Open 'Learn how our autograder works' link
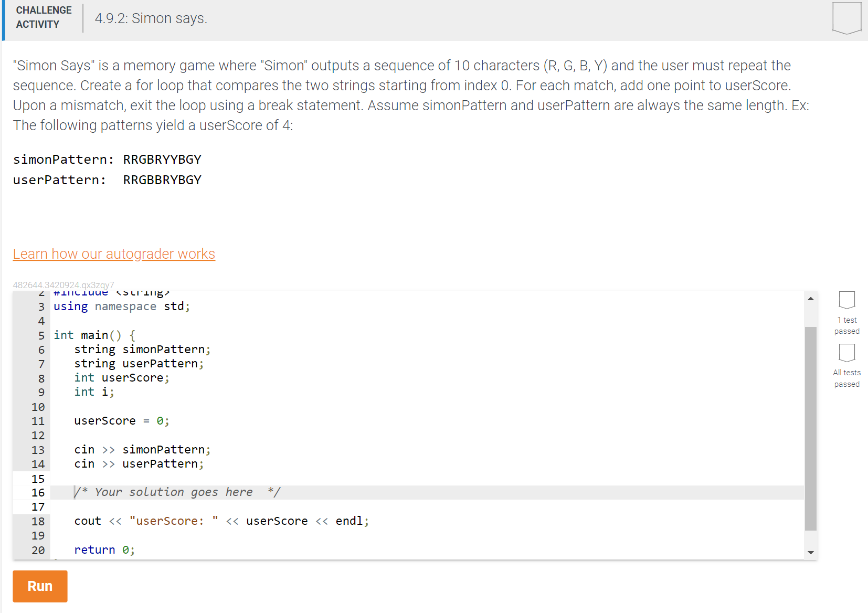The image size is (868, 613). tap(113, 253)
